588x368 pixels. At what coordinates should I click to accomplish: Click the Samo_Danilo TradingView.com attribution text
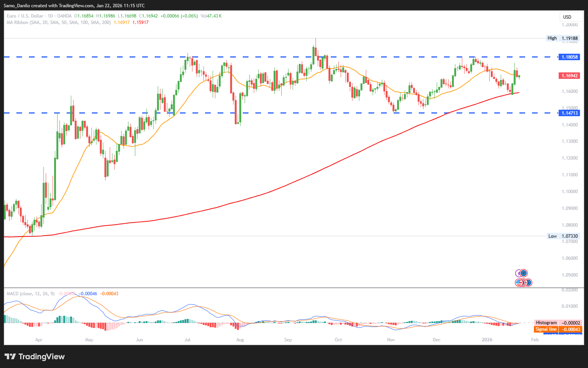coord(74,6)
